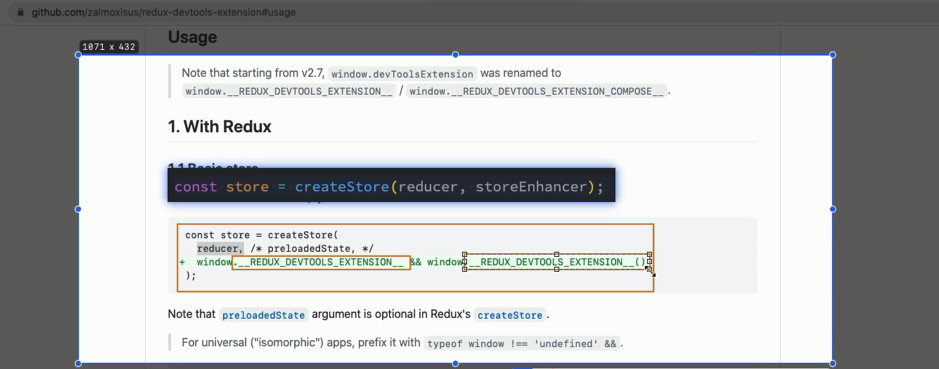The height and width of the screenshot is (369, 939).
Task: Click the "const store = createStore(" code line
Action: click(262, 235)
